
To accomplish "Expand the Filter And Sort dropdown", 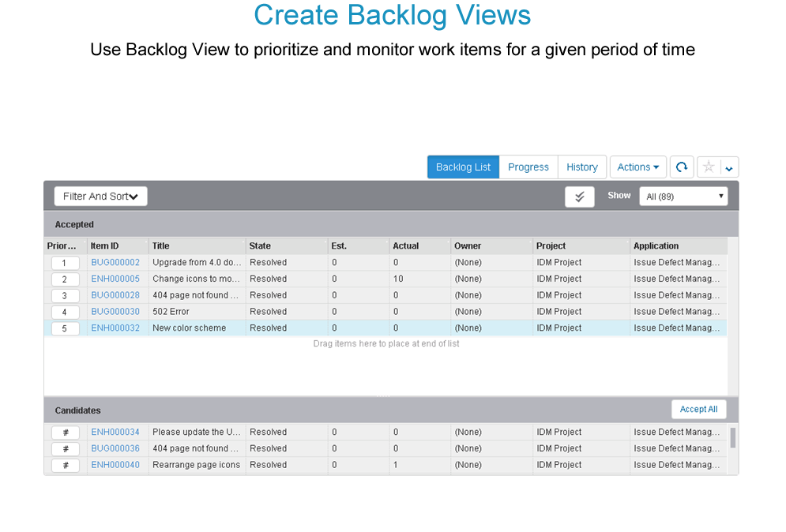I will pos(100,197).
